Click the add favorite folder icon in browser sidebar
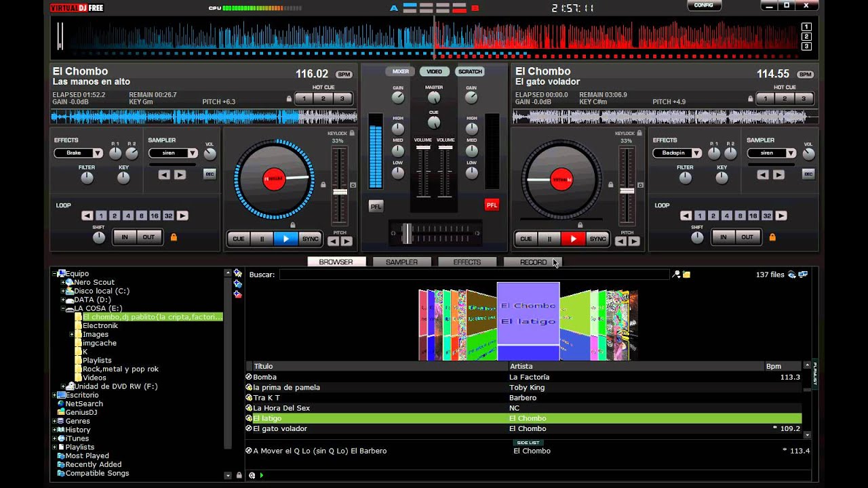868x488 pixels. tap(237, 273)
